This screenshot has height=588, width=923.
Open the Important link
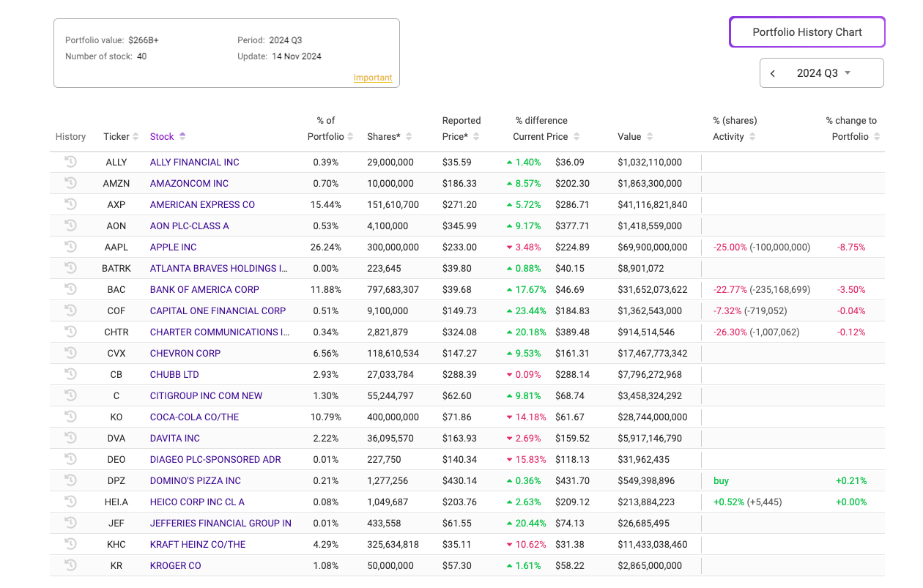[373, 78]
